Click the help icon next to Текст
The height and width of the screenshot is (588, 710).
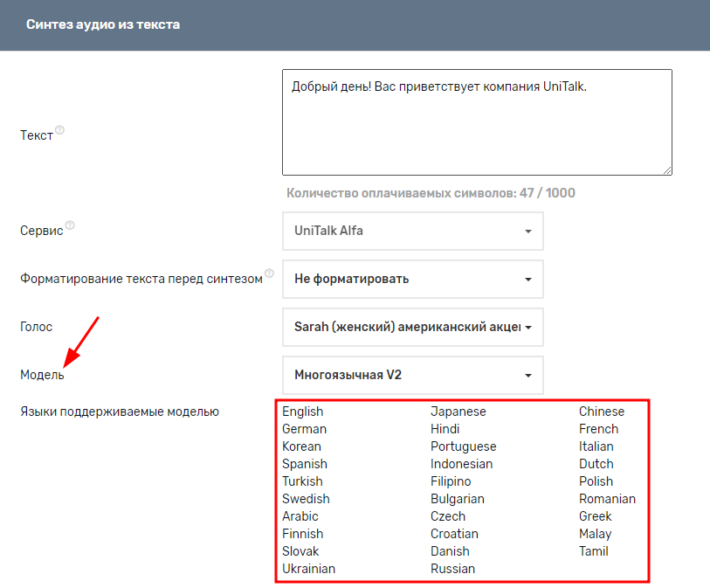(60, 132)
